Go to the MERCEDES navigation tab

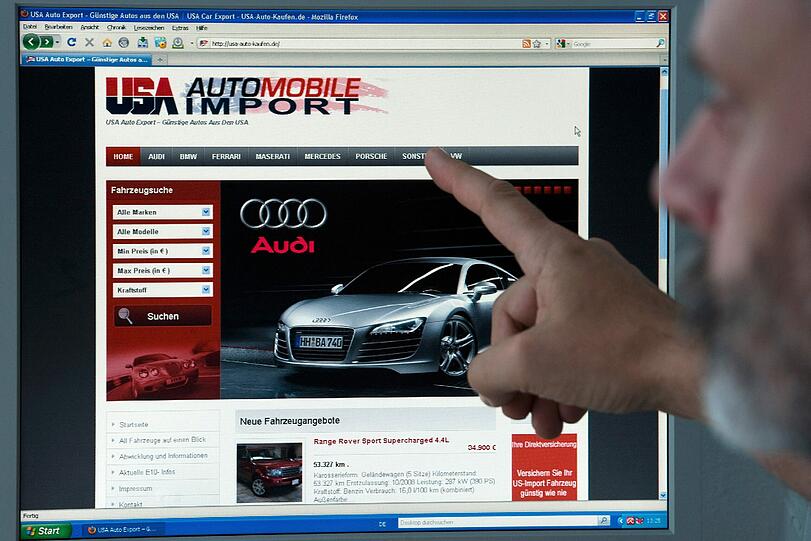click(x=322, y=156)
